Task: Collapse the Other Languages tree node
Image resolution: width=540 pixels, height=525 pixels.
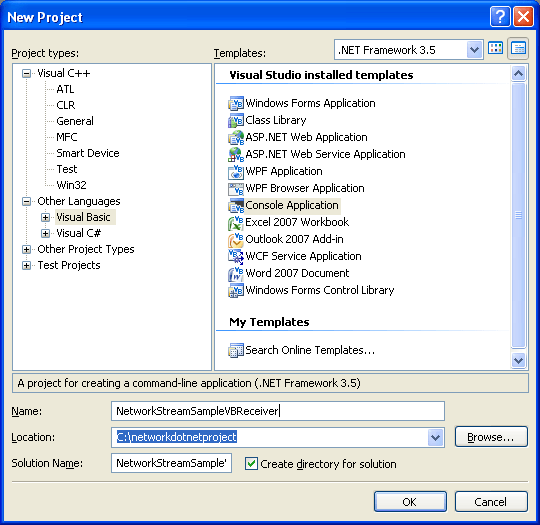Action: (x=27, y=201)
